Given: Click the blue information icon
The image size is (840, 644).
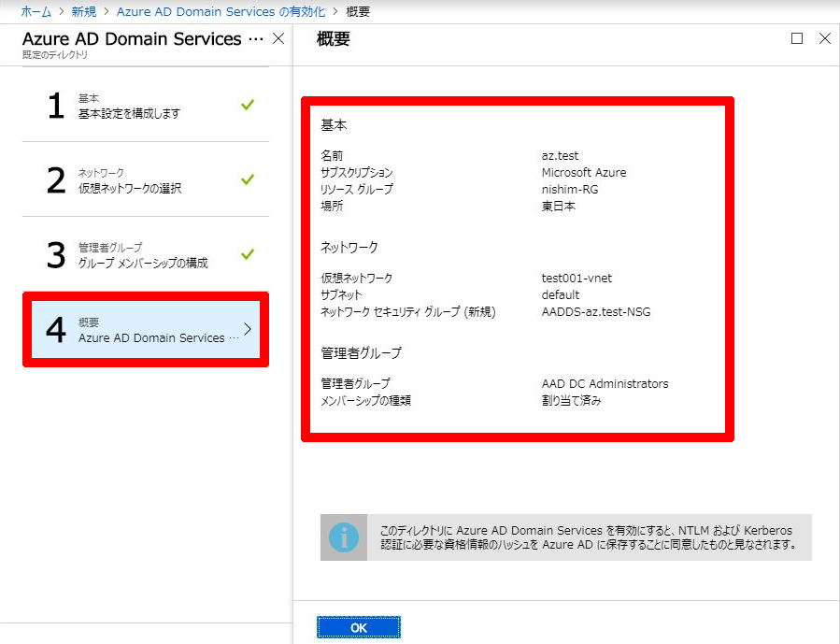Looking at the screenshot, I should tap(344, 537).
